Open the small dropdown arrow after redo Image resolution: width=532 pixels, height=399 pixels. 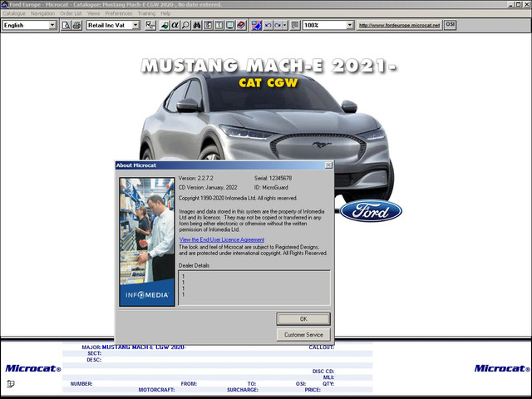tap(285, 26)
